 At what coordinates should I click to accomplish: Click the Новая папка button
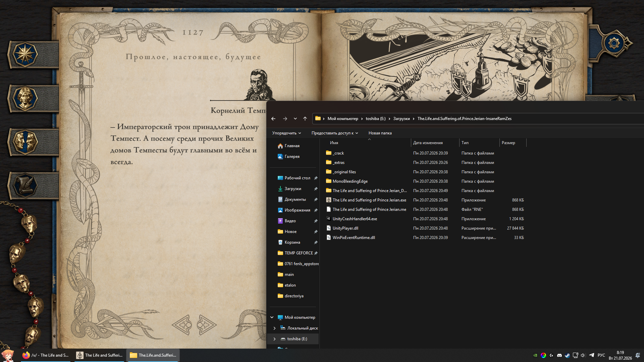click(380, 133)
